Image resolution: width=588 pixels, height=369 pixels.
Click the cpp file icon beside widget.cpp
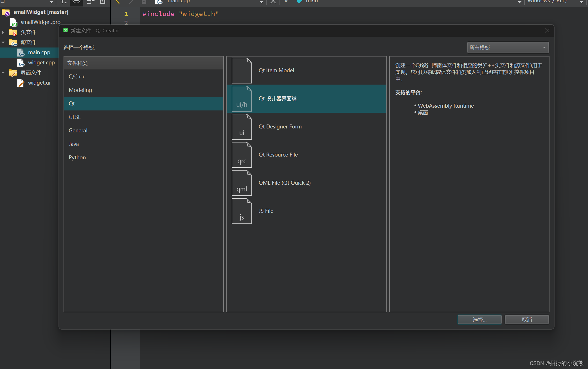tap(21, 63)
